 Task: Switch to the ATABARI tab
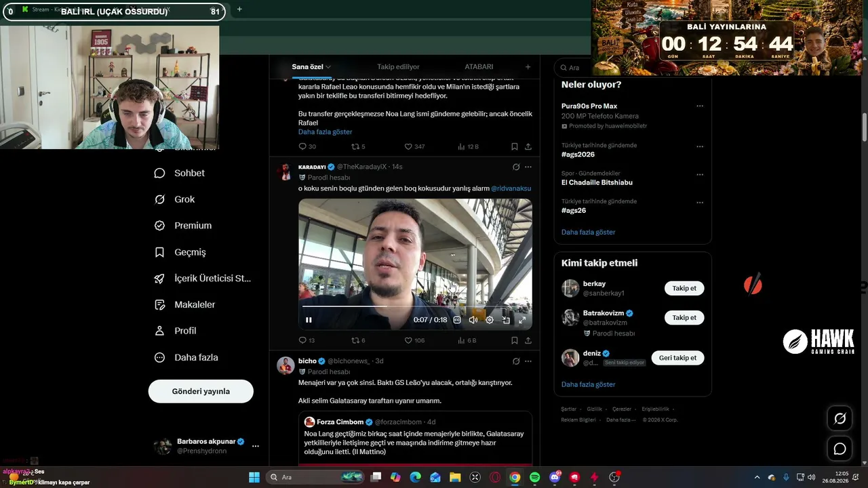(x=479, y=67)
